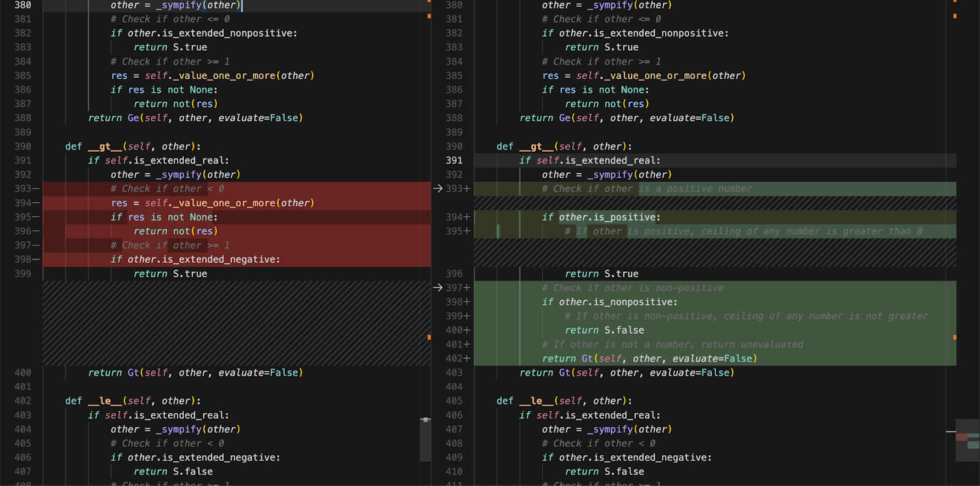Revert the change block at line 393
980x486 pixels.
coord(437,189)
